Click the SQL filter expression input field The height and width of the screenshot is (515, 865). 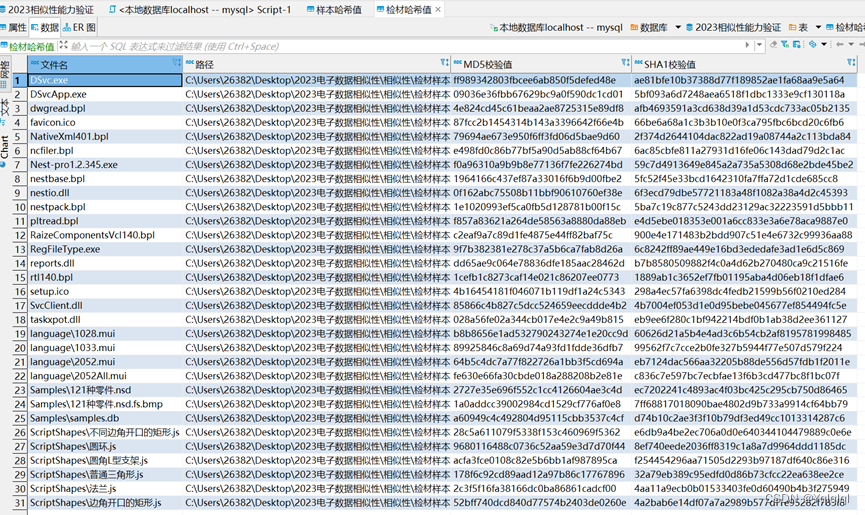pyautogui.click(x=405, y=46)
